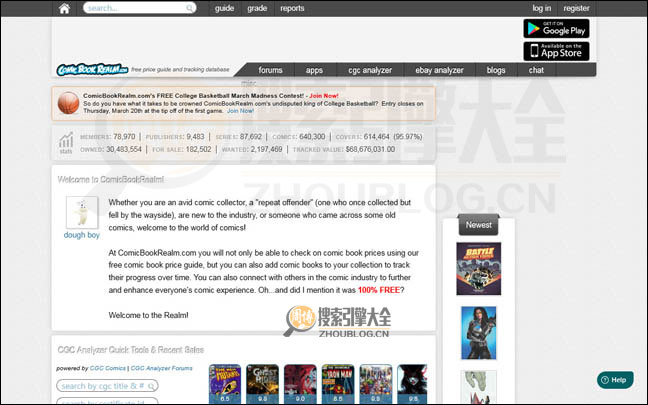This screenshot has width=648, height=405.
Task: Focus the search by cgc title field
Action: (x=107, y=386)
